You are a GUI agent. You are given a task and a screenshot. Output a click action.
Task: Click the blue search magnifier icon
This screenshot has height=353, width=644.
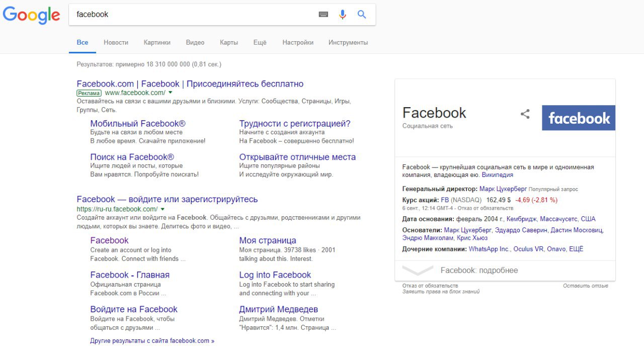coord(362,15)
